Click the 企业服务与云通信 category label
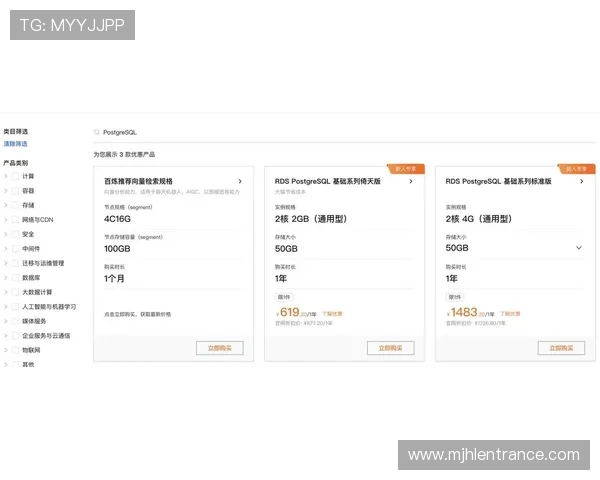Screen dimensions: 600x480 click(x=46, y=336)
